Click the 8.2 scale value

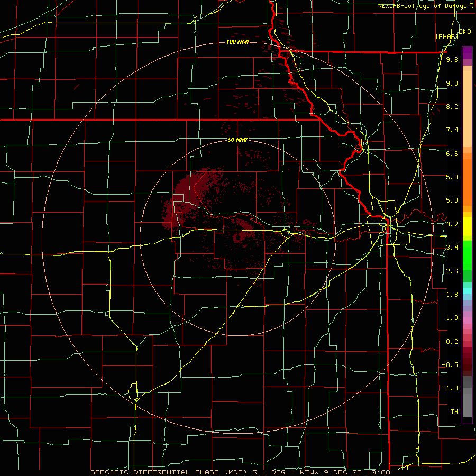coord(452,107)
